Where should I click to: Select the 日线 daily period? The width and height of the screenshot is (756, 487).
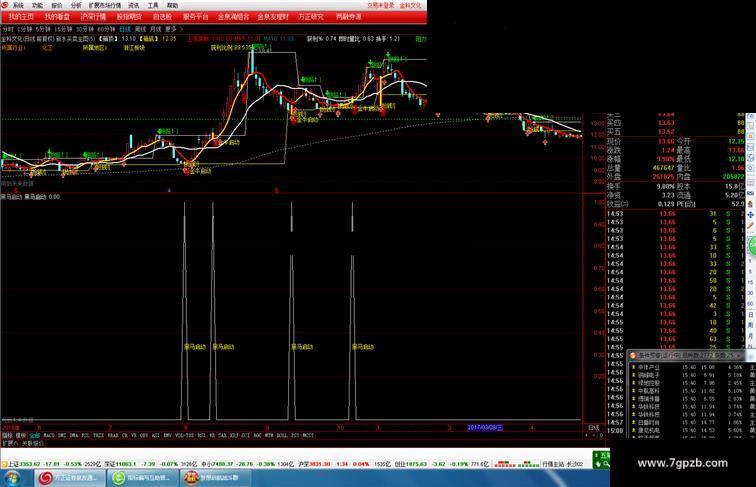[x=125, y=29]
